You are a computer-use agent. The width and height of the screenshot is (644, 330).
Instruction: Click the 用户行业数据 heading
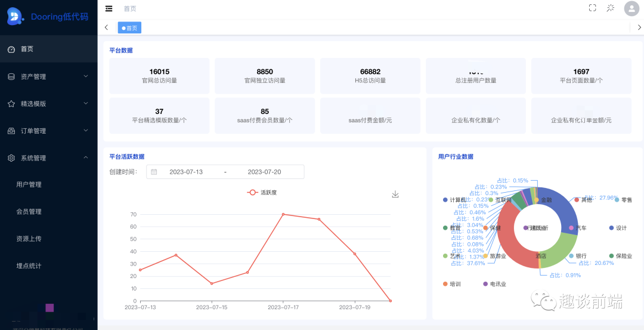point(456,156)
